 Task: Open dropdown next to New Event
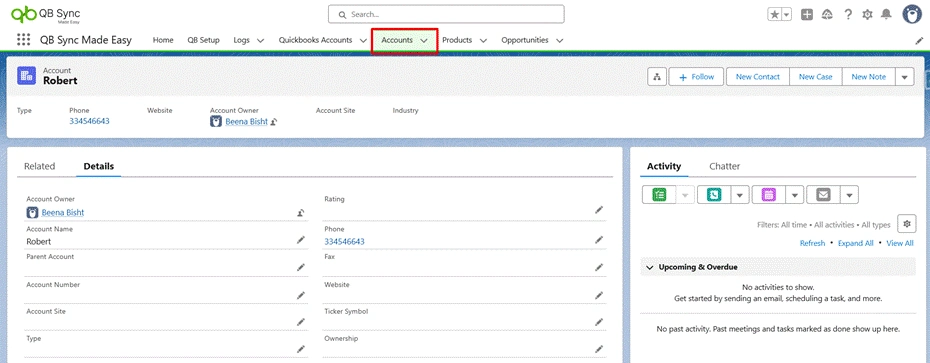[795, 195]
